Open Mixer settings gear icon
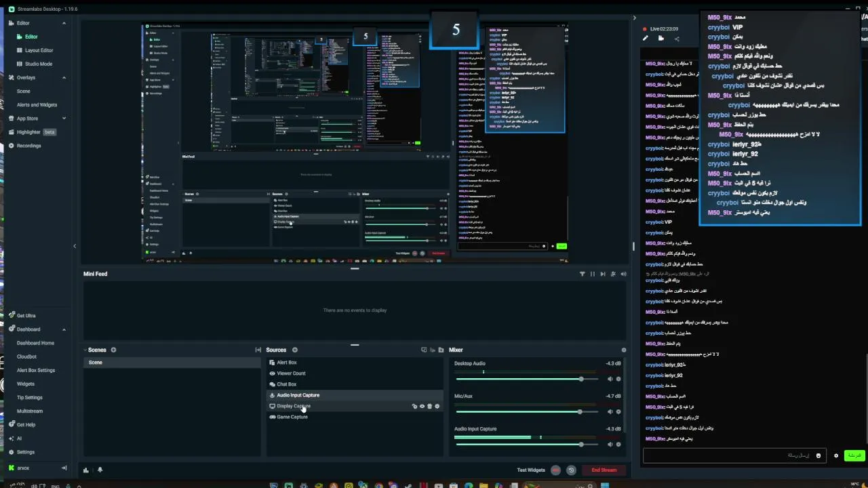This screenshot has height=488, width=868. click(x=624, y=350)
